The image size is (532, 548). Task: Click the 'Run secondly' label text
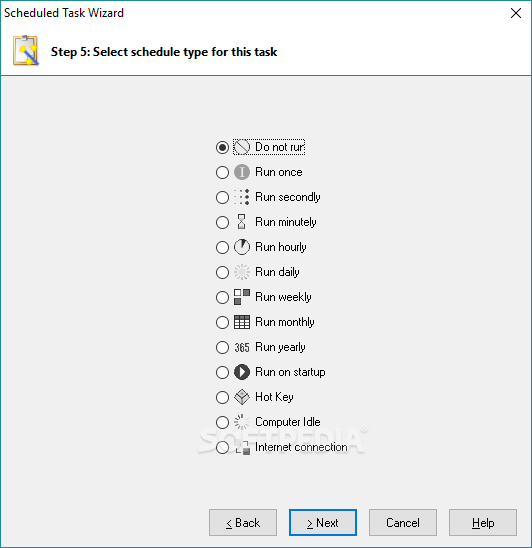(x=288, y=197)
